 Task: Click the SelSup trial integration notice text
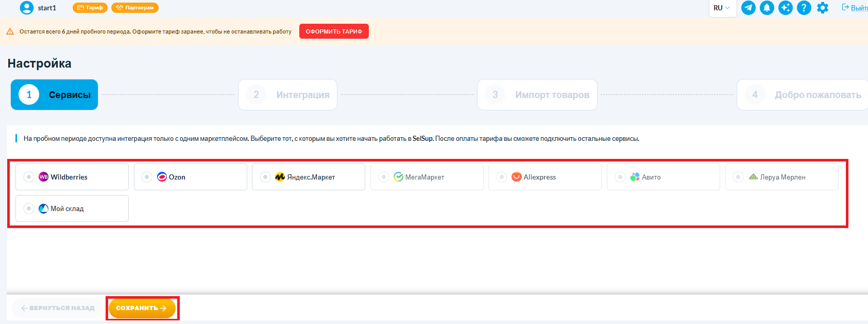(x=331, y=138)
